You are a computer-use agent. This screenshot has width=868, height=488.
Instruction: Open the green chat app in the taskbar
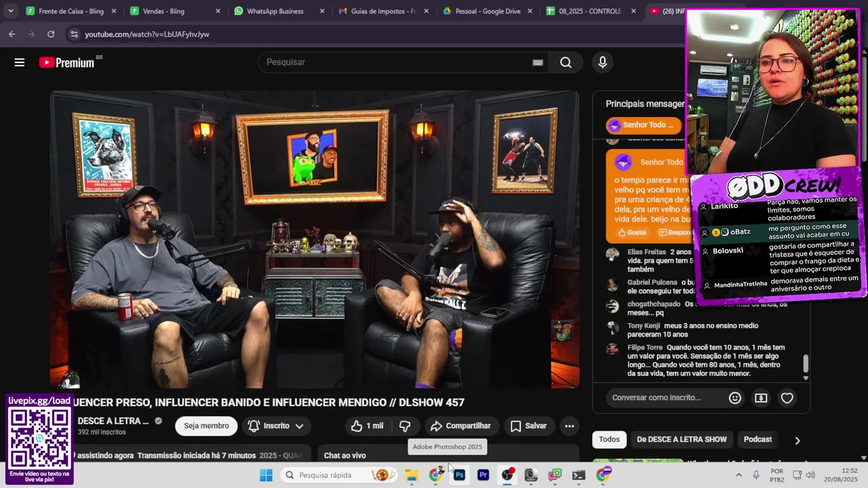click(x=555, y=475)
